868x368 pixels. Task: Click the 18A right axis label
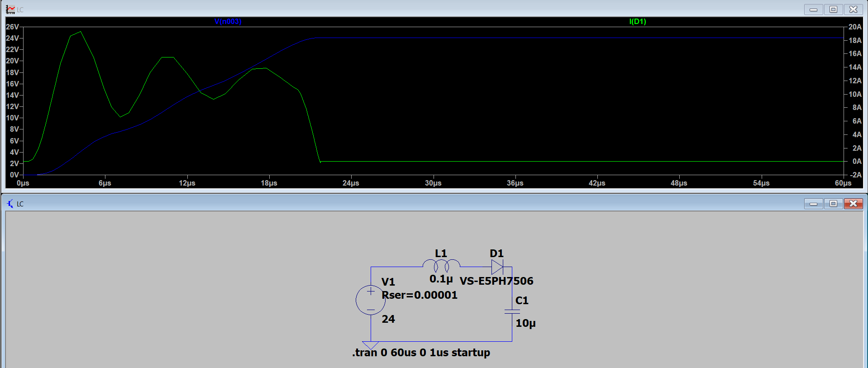click(x=855, y=40)
